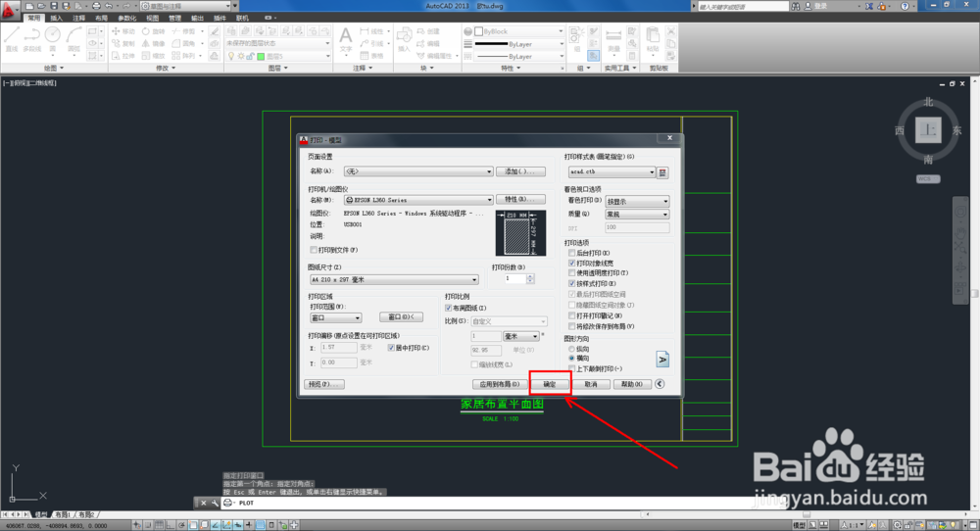This screenshot has height=531, width=980.
Task: Select 纵向 portrait radio button
Action: pos(572,349)
